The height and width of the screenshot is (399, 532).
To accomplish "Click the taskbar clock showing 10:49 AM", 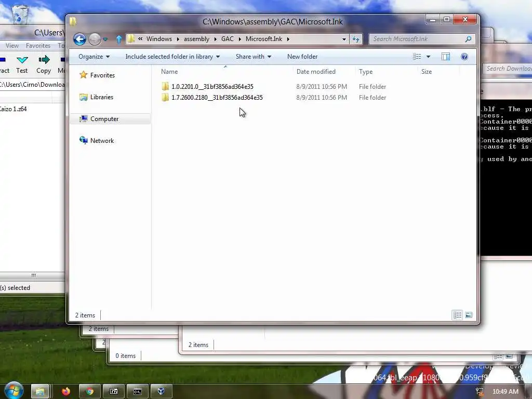I will pos(505,392).
